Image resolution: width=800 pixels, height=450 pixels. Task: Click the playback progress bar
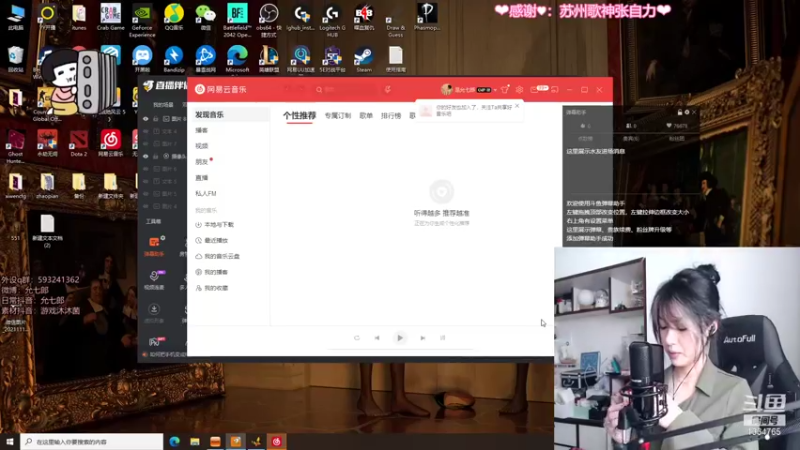[400, 349]
